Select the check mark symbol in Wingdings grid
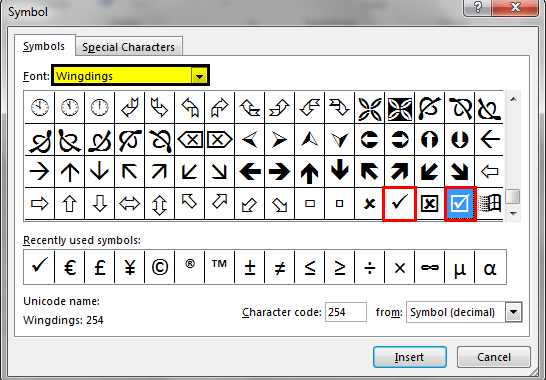 [x=399, y=204]
